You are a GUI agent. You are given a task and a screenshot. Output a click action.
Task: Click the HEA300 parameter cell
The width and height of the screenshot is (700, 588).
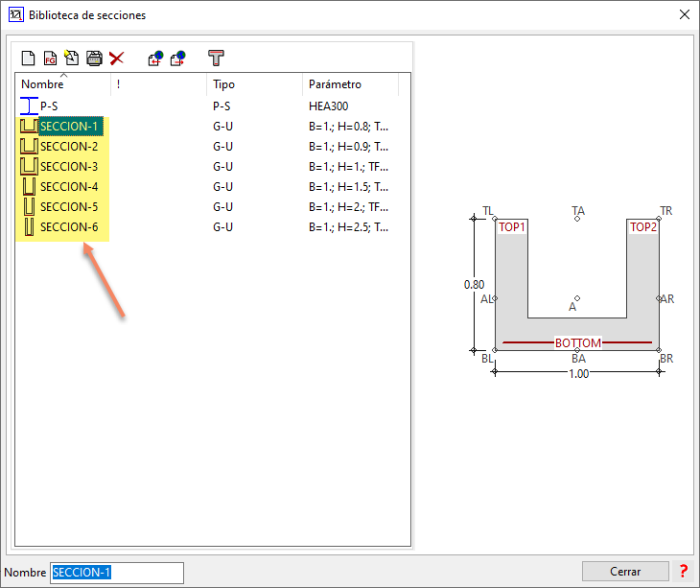tap(328, 106)
